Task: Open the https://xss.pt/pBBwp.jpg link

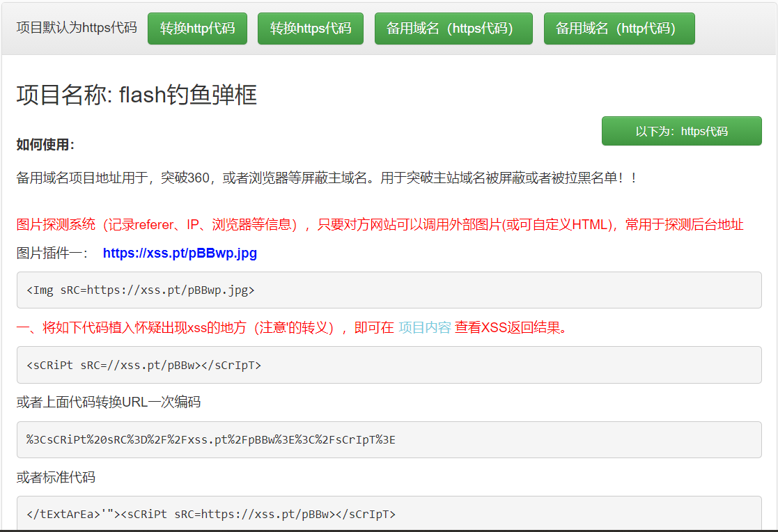Action: coord(180,253)
